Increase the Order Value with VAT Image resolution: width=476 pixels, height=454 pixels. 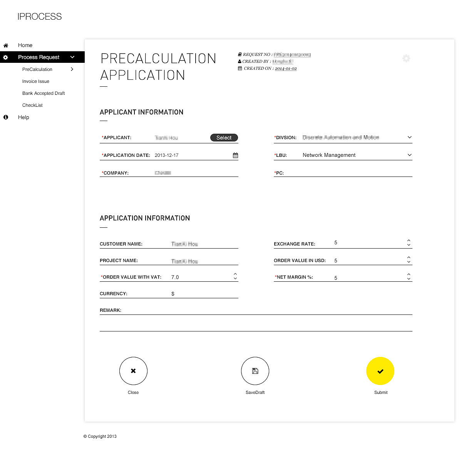[235, 274]
